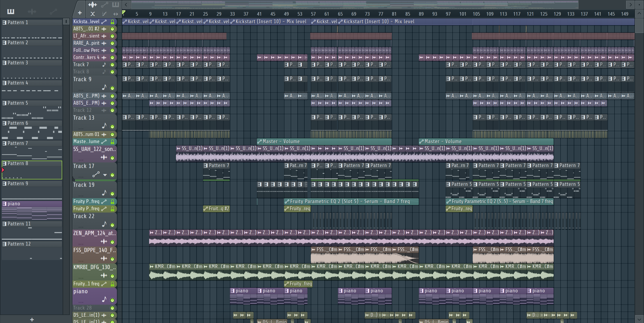Select Fruity Parametric EQ 2 (Slot 5) clip
644x323 pixels.
click(x=351, y=202)
